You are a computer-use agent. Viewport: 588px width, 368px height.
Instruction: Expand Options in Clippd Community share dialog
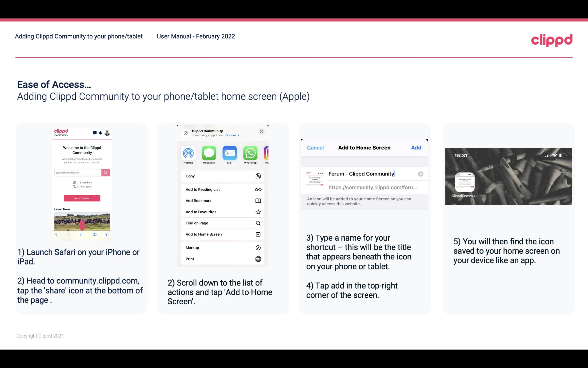point(231,135)
